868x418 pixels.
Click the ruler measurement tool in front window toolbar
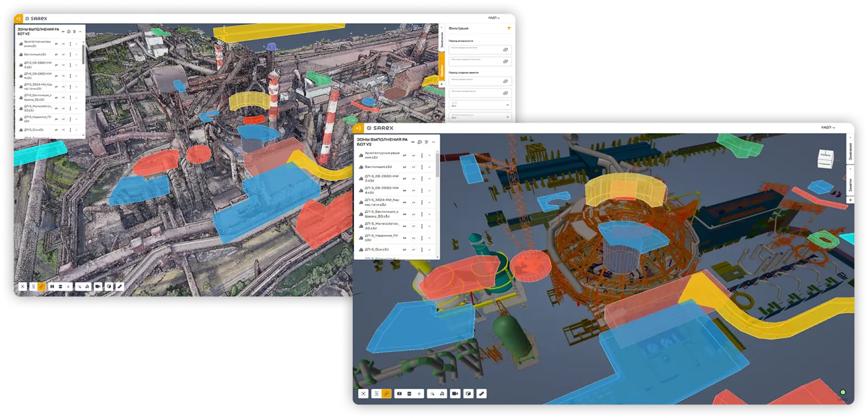tap(481, 394)
